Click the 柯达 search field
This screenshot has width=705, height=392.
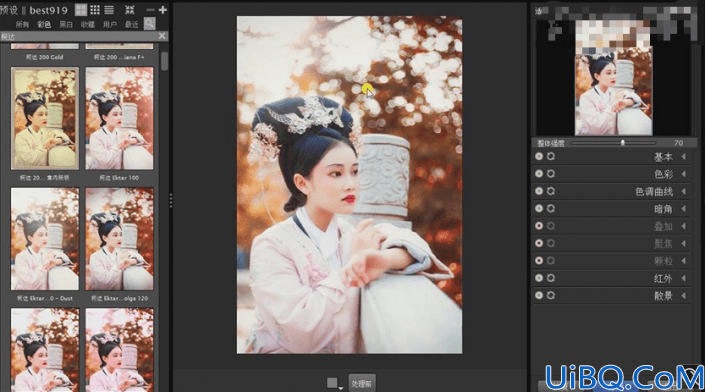coord(79,36)
